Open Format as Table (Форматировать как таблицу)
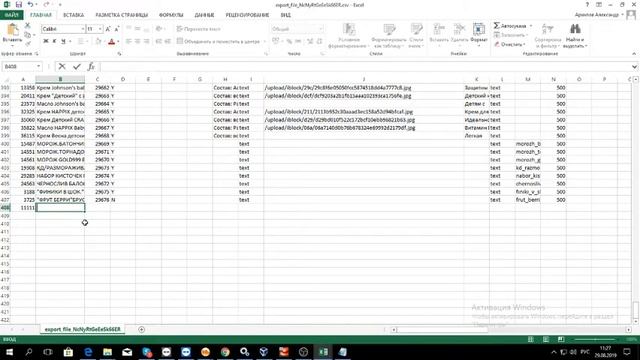This screenshot has width=640, height=360. pyautogui.click(x=389, y=36)
